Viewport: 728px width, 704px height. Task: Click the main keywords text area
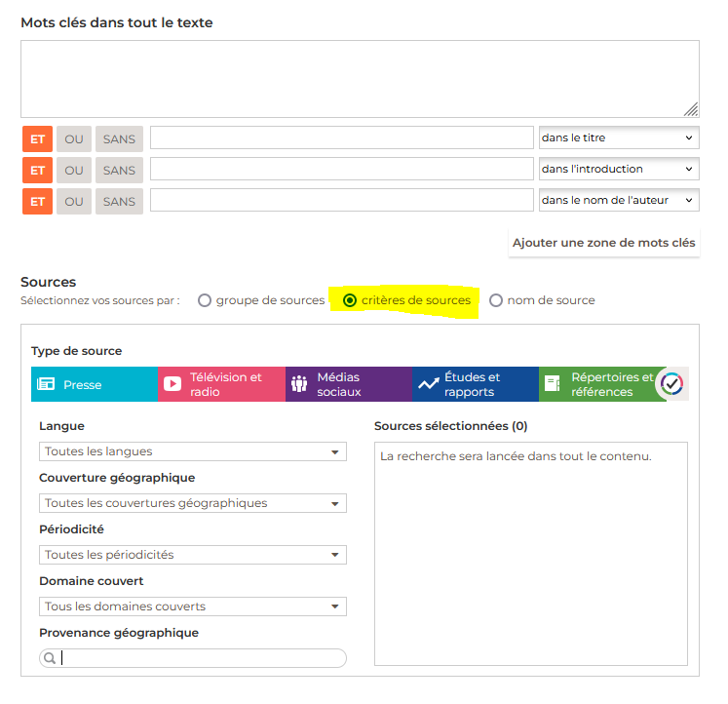click(360, 79)
